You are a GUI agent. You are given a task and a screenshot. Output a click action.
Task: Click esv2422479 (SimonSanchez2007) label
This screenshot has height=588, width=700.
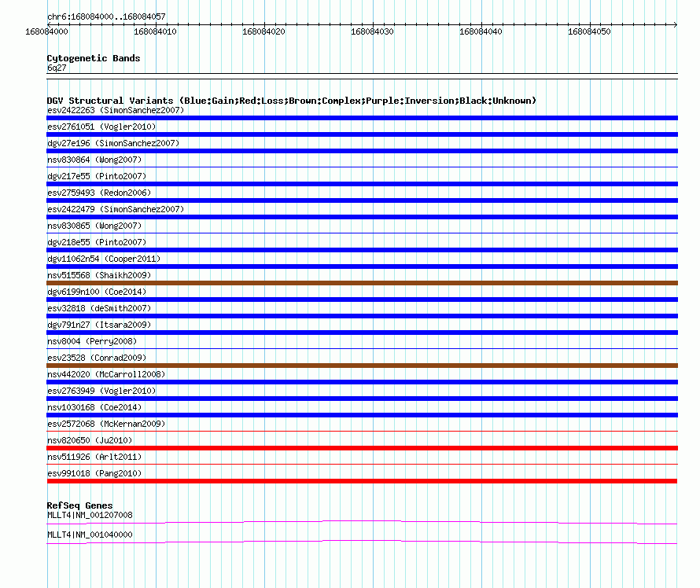[x=116, y=209]
